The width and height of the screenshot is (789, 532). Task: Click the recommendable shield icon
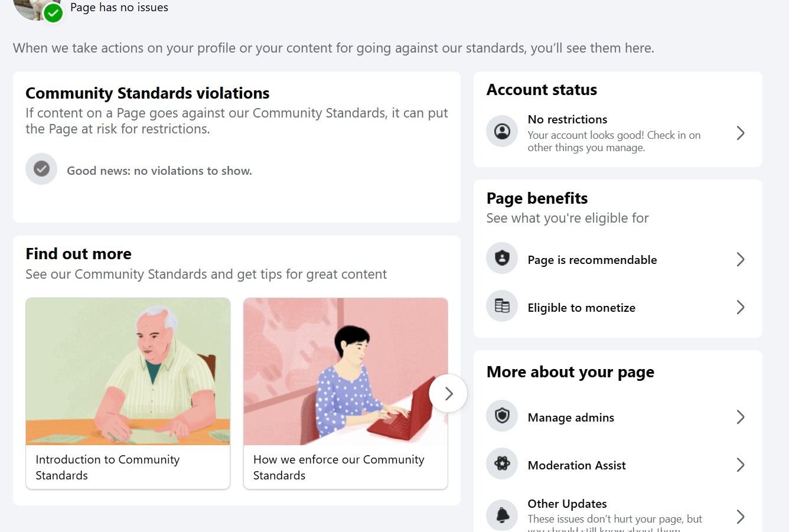pyautogui.click(x=502, y=258)
